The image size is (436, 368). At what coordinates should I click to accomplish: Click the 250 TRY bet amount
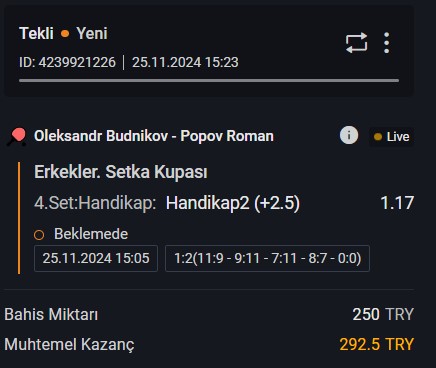[383, 314]
